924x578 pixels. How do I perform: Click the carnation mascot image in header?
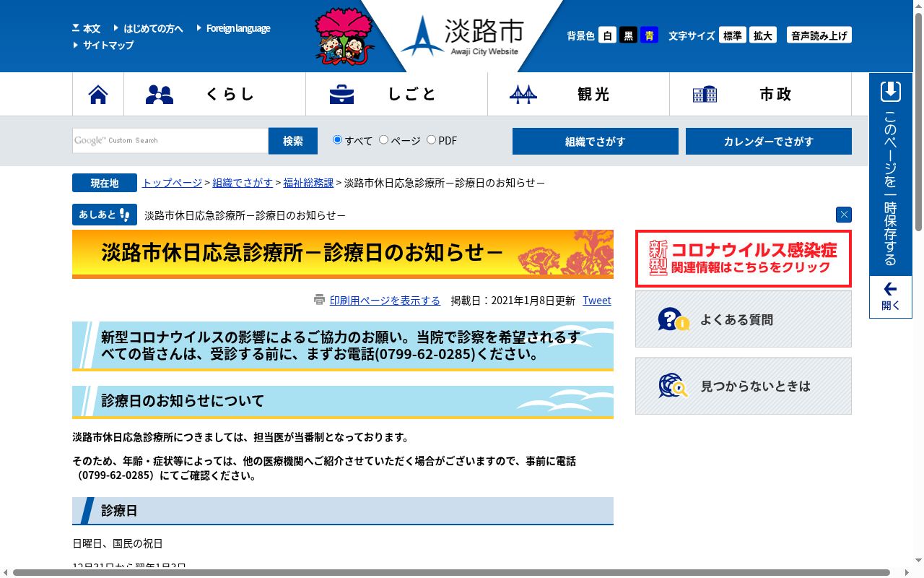[x=345, y=36]
